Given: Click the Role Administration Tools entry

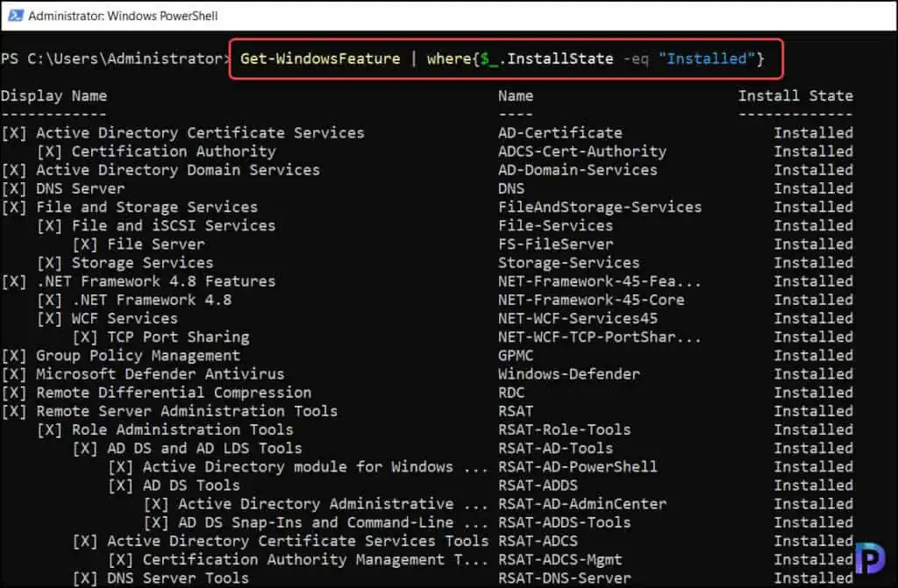Looking at the screenshot, I should pyautogui.click(x=182, y=430).
